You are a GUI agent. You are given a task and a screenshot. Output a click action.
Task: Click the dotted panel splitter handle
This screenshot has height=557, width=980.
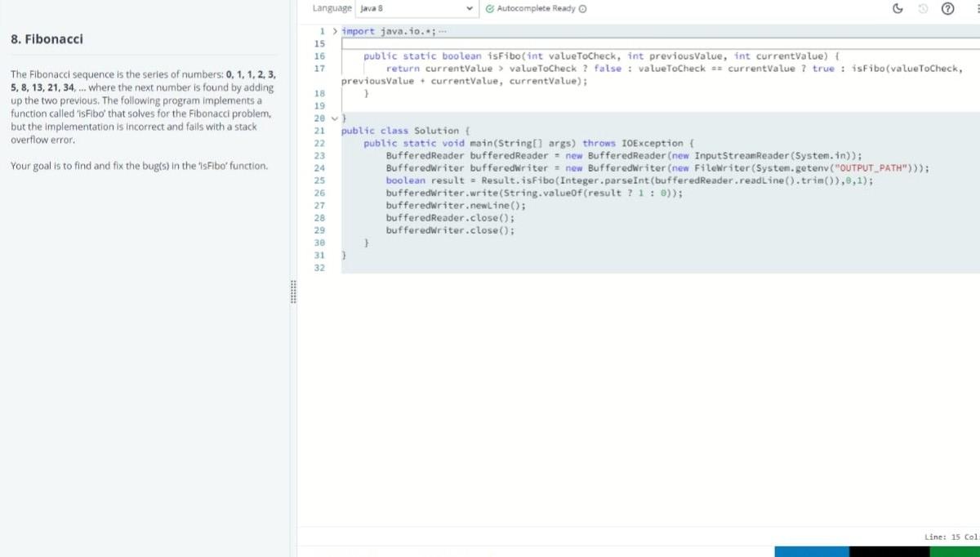(293, 292)
